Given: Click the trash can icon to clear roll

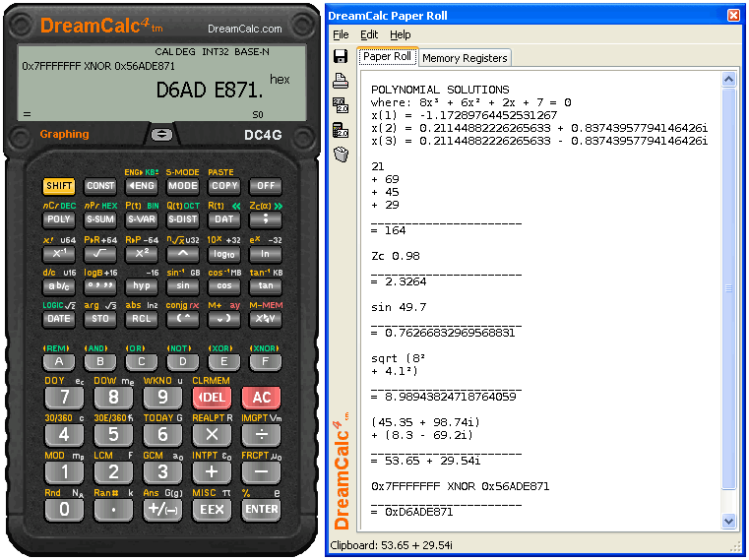Looking at the screenshot, I should pyautogui.click(x=341, y=155).
